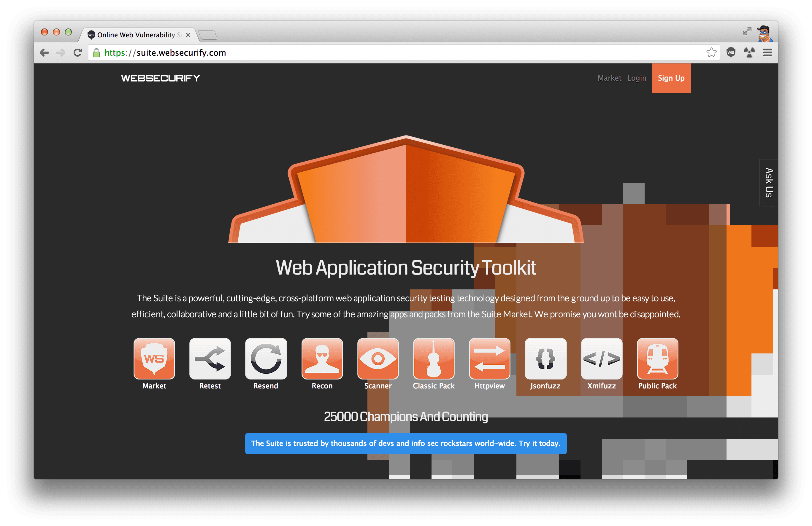Image resolution: width=812 pixels, height=526 pixels.
Task: Click the Httpview arrows icon
Action: (x=489, y=358)
